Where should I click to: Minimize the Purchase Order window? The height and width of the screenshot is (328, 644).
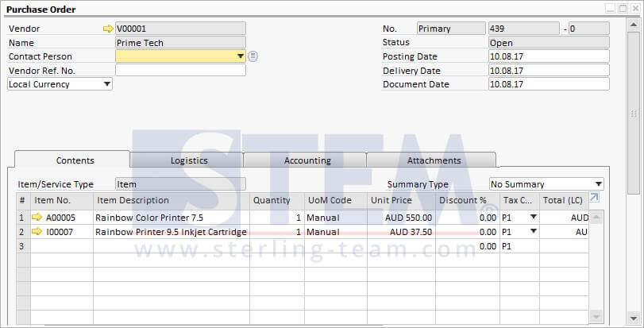(610, 8)
